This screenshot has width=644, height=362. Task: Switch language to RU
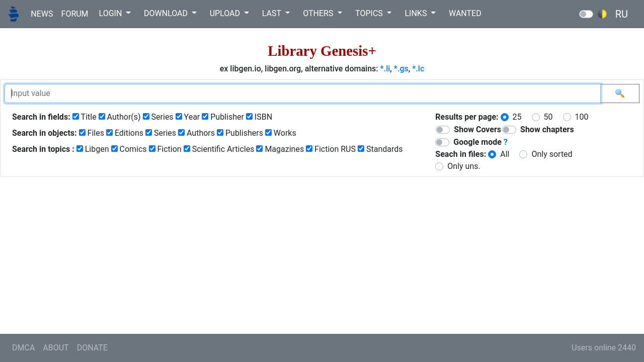[x=621, y=14]
